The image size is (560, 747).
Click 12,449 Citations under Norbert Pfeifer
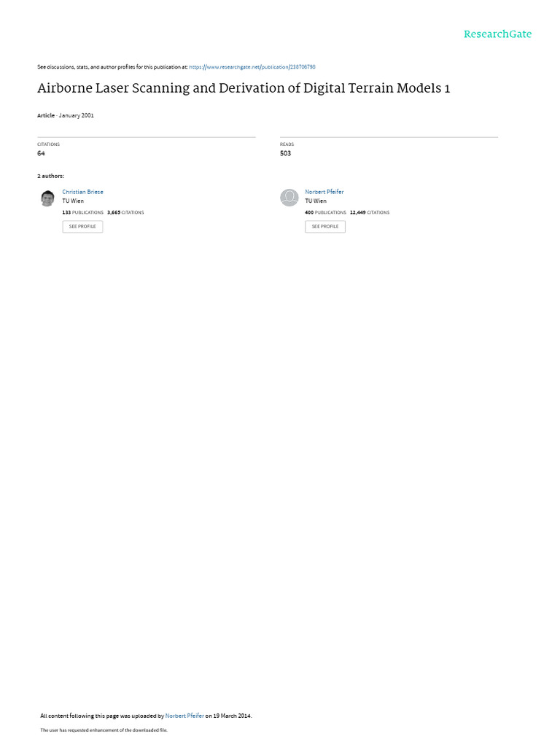click(x=370, y=212)
